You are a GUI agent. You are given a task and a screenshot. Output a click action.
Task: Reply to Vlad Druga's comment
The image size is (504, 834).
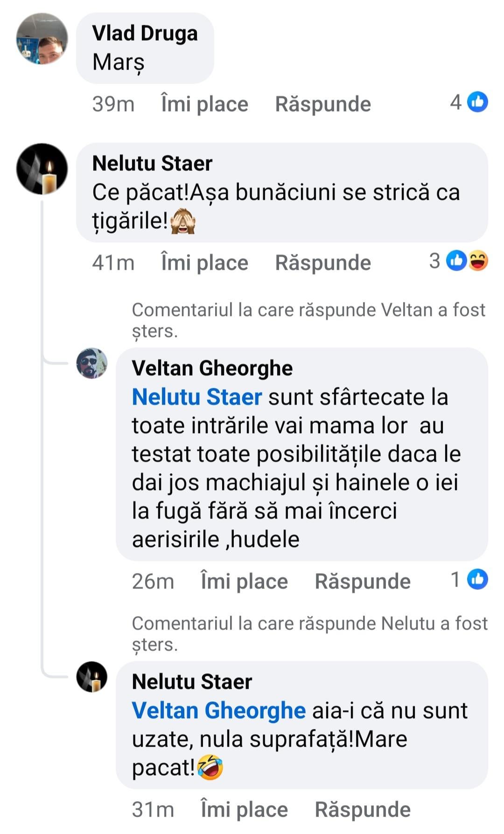(x=323, y=104)
